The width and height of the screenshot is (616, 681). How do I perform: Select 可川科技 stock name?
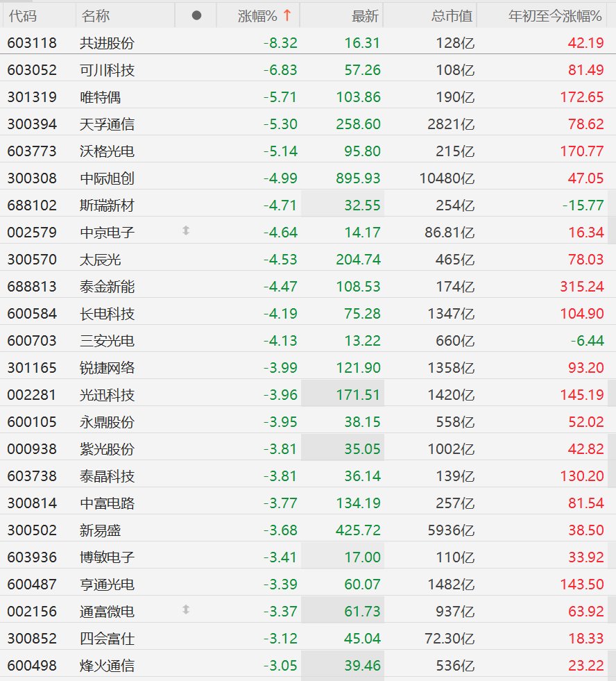[108, 70]
